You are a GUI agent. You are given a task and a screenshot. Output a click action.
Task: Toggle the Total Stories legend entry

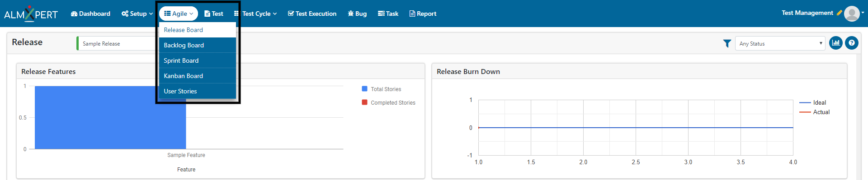(x=382, y=89)
